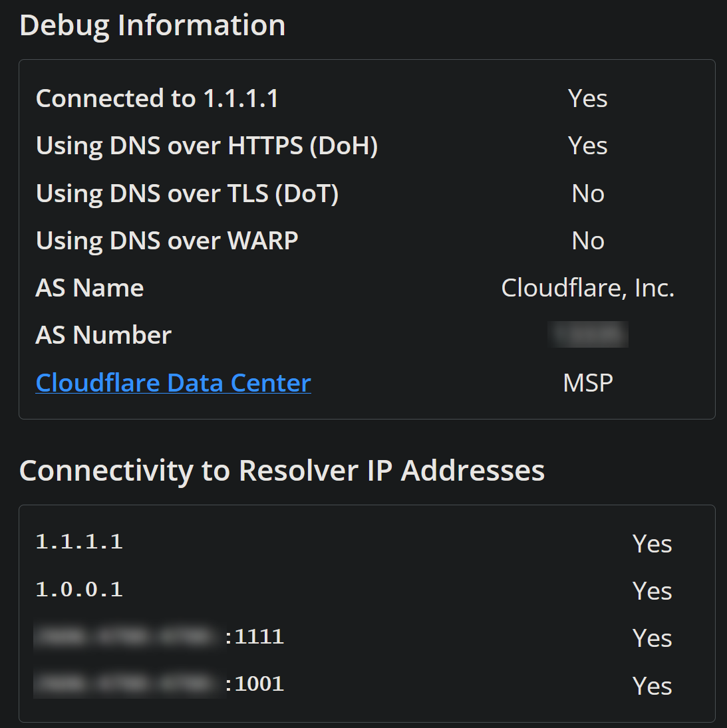This screenshot has height=728, width=727.
Task: Click the 'Connected to 1.1.1.1' label
Action: pos(157,98)
